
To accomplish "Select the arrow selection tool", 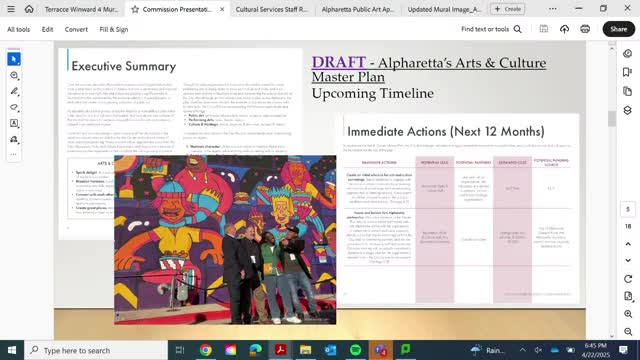I will [x=14, y=59].
